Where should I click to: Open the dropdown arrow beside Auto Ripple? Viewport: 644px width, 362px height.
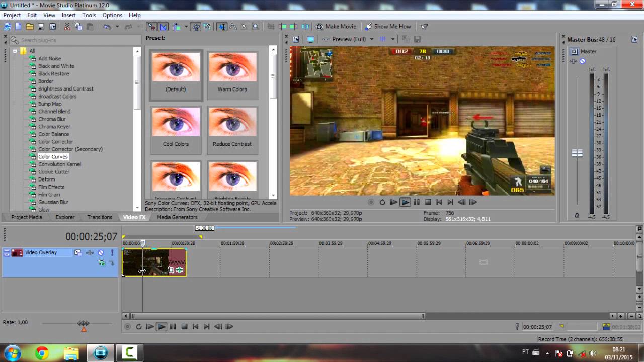tap(186, 27)
